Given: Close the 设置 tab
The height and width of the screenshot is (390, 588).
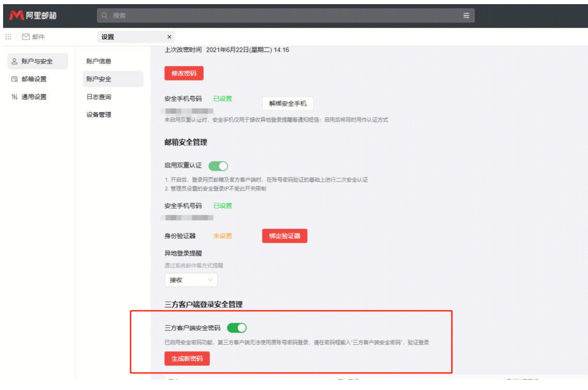Looking at the screenshot, I should [x=169, y=37].
